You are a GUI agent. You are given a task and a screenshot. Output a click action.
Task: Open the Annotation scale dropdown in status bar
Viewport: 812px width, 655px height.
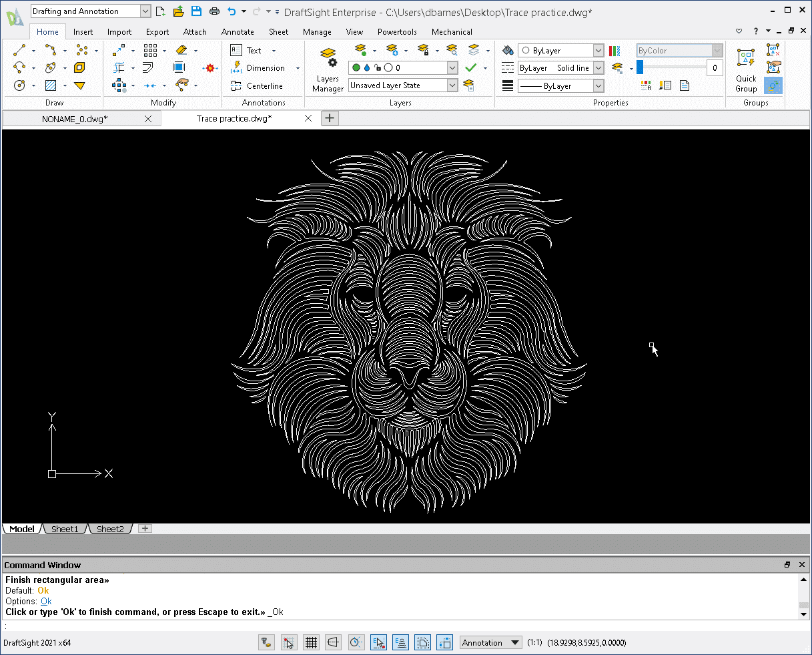click(514, 643)
